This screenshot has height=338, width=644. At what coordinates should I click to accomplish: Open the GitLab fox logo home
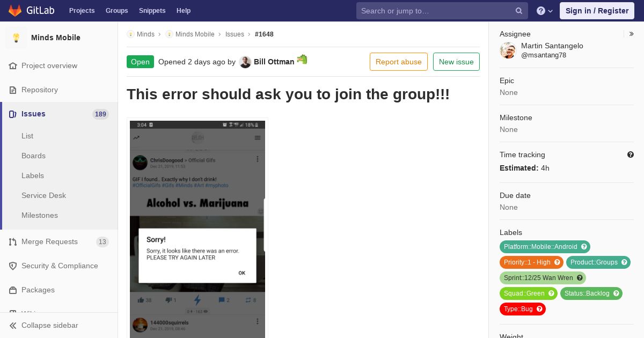[x=15, y=10]
